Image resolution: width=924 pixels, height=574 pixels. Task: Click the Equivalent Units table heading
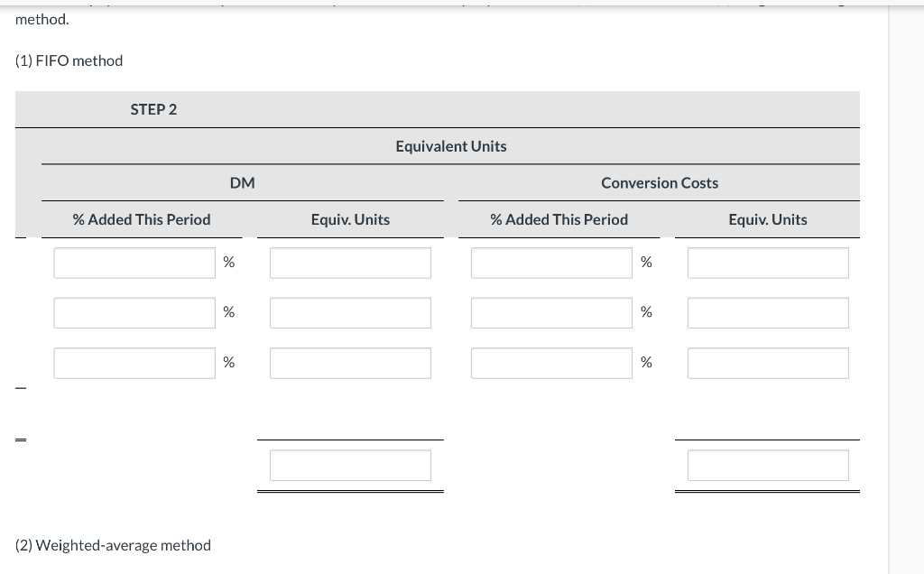point(451,146)
